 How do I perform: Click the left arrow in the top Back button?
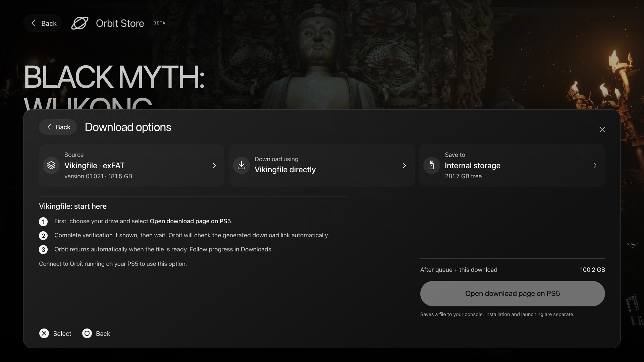33,23
